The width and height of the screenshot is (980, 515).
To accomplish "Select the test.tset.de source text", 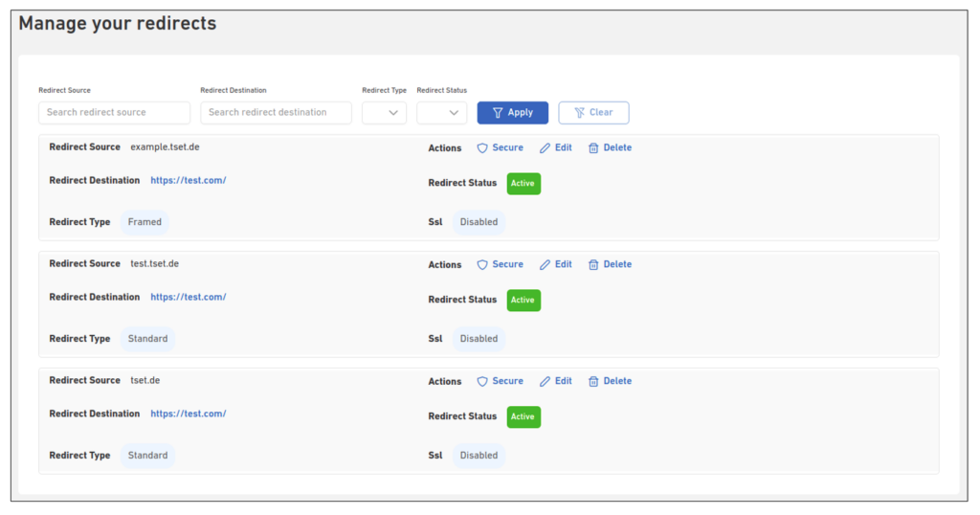I will click(154, 264).
